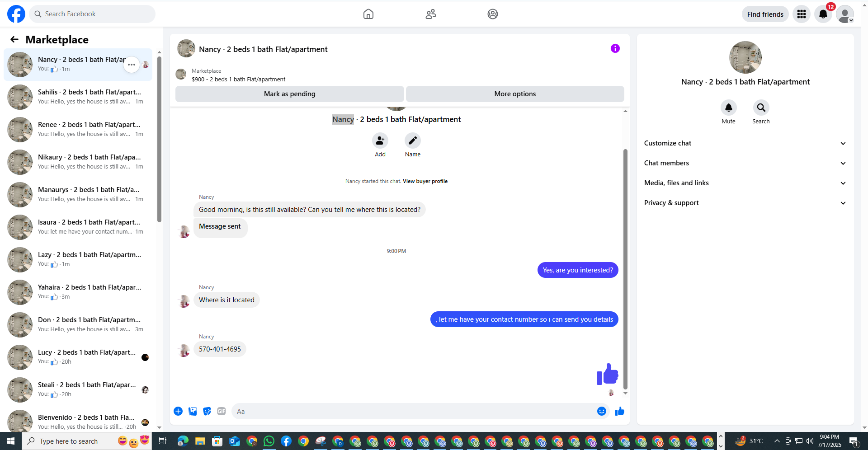Open the Sahilis conversation
Image resolution: width=868 pixels, height=450 pixels.
pos(78,97)
